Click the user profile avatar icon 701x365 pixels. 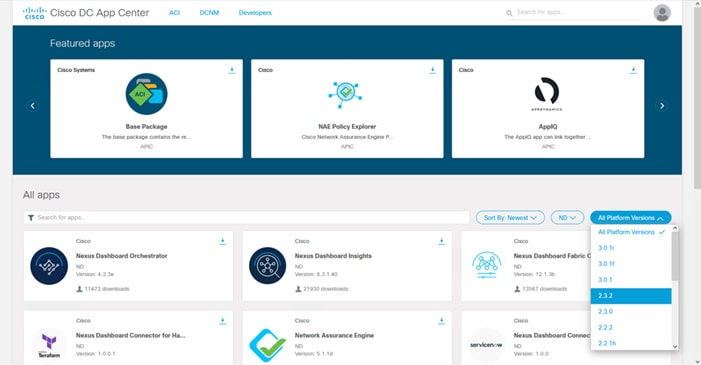(x=662, y=13)
